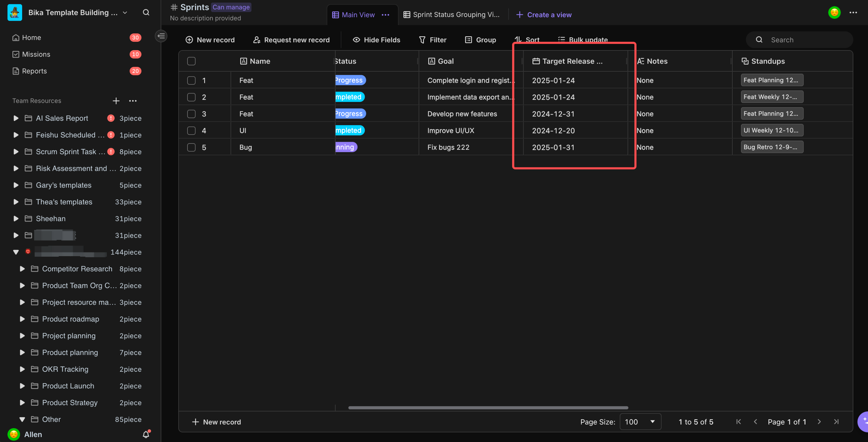Screen dimensions: 868x442
Task: Click the Bulk update icon
Action: [x=561, y=40]
